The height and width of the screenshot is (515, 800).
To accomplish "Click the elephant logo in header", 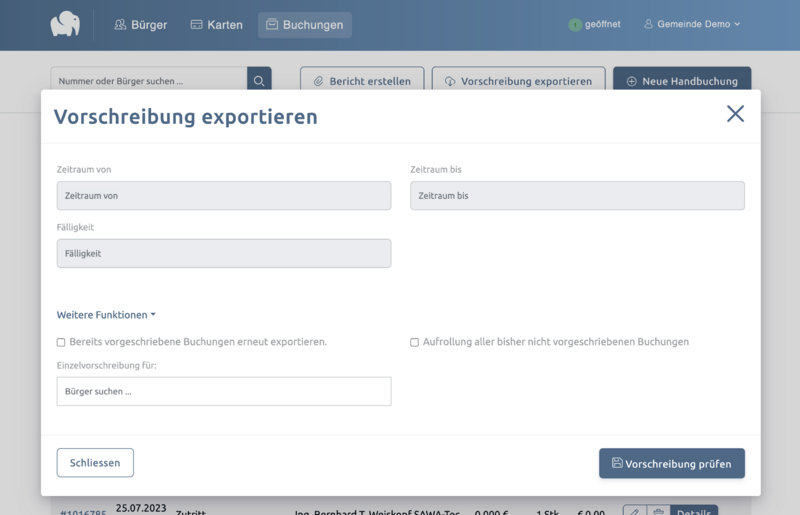I will click(x=65, y=24).
